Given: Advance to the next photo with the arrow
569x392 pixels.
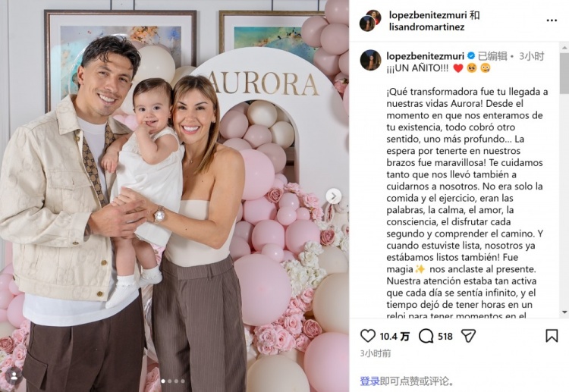Looking at the screenshot, I should point(334,196).
